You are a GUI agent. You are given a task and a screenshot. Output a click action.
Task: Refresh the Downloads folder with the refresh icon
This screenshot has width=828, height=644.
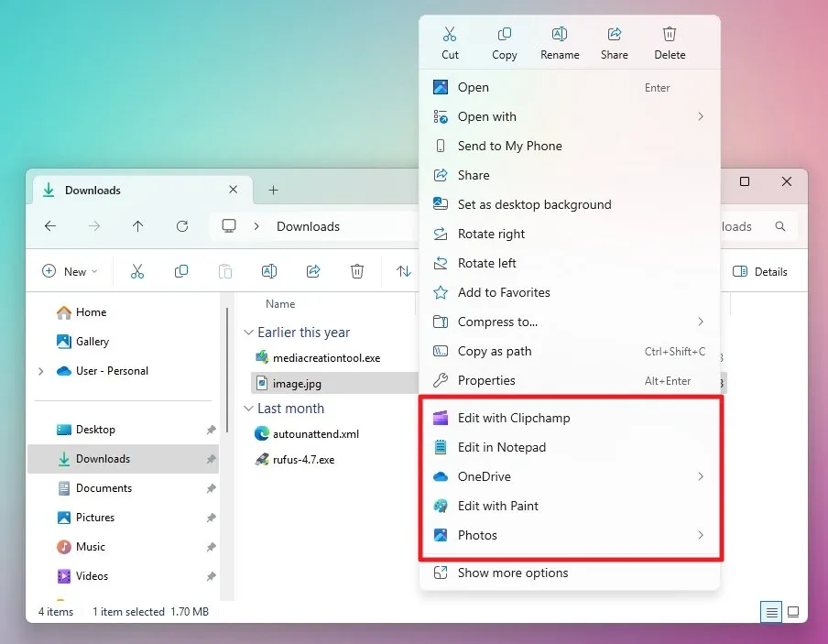(182, 226)
